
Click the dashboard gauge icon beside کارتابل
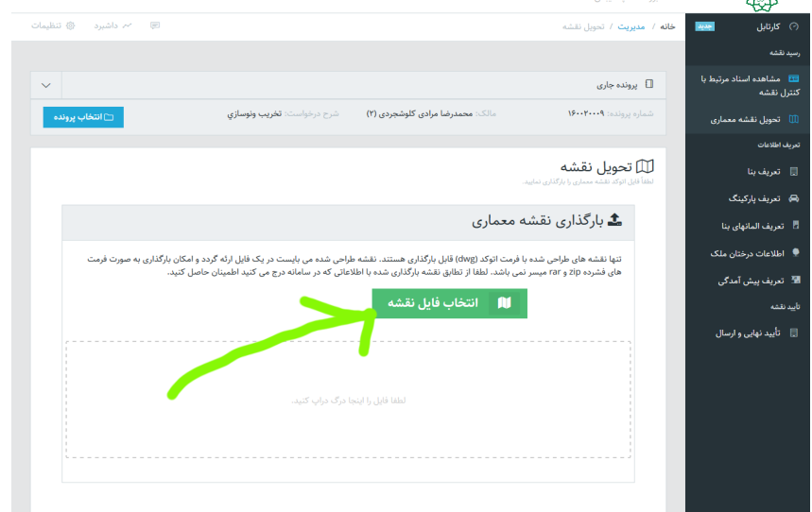(x=794, y=26)
